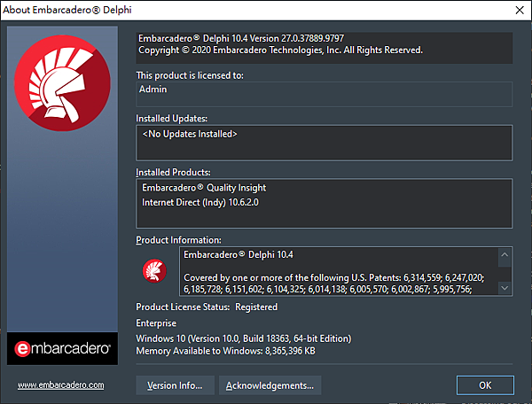Click the Product License Status label
The image size is (532, 404).
pyautogui.click(x=183, y=307)
